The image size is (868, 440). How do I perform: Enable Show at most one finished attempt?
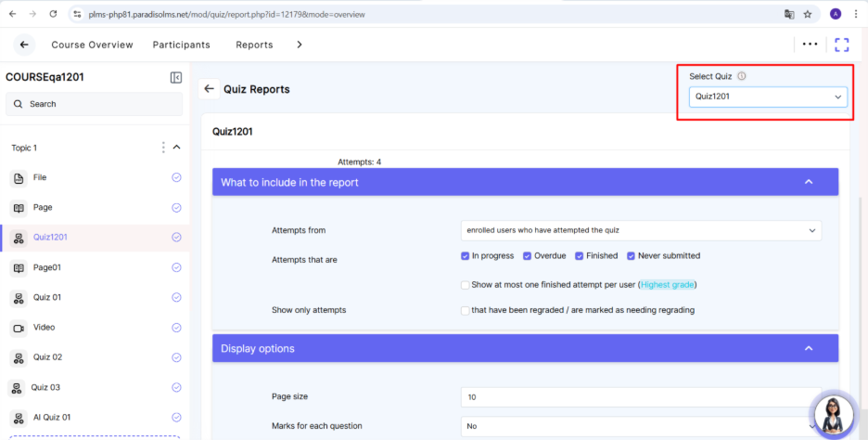point(466,285)
